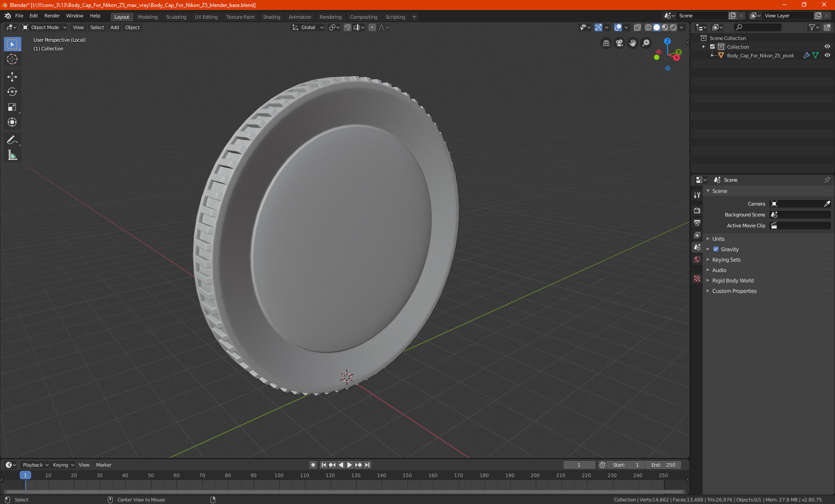Select the Transform tool
The height and width of the screenshot is (504, 835).
(12, 122)
